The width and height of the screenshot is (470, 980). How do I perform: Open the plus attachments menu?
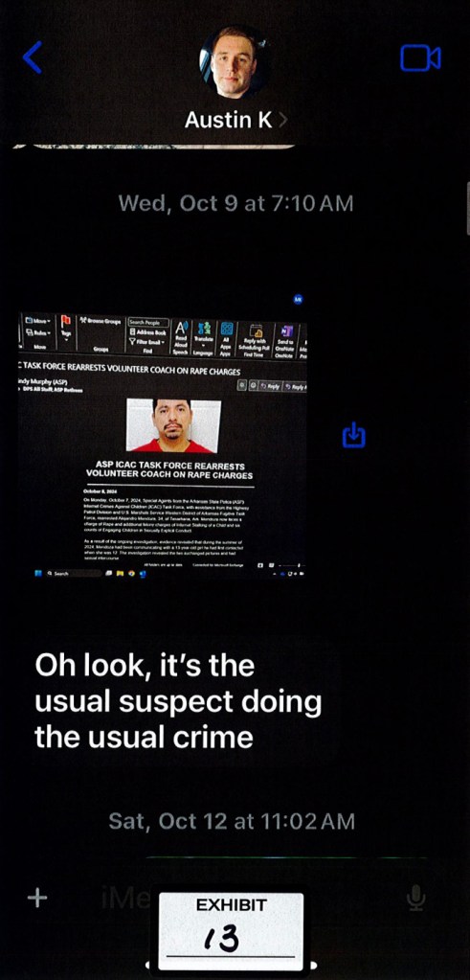click(37, 899)
